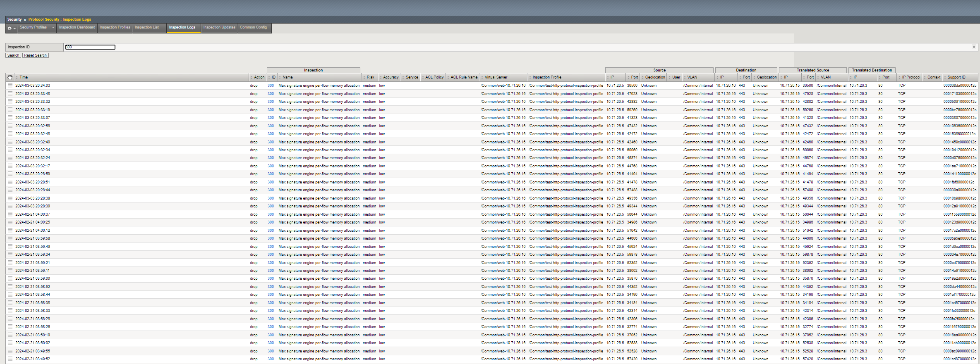This screenshot has width=980, height=364.
Task: Open row details icon for 04:00:12 entry
Action: 10,231
